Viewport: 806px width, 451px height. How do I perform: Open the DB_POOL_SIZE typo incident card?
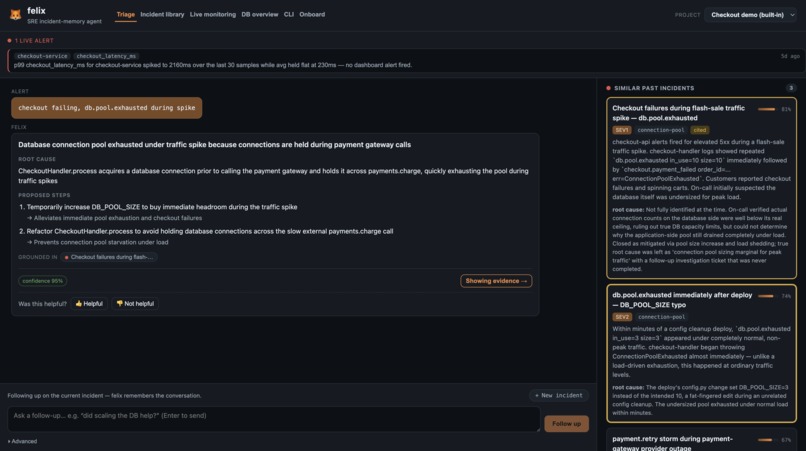[x=701, y=353]
